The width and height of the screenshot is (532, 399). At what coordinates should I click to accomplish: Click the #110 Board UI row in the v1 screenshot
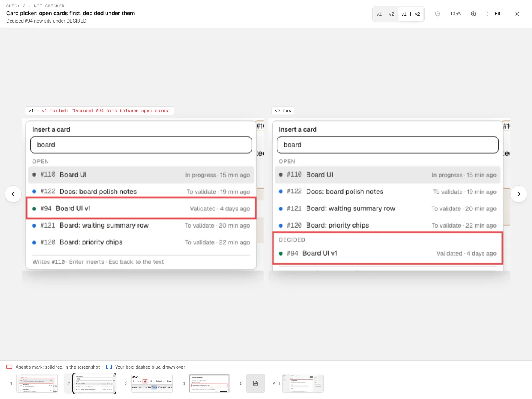pos(141,175)
